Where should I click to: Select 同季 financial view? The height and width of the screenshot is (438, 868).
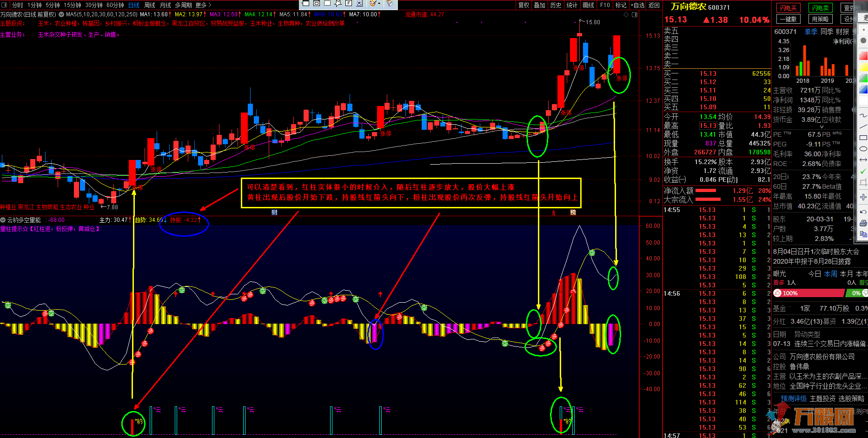pos(827,32)
